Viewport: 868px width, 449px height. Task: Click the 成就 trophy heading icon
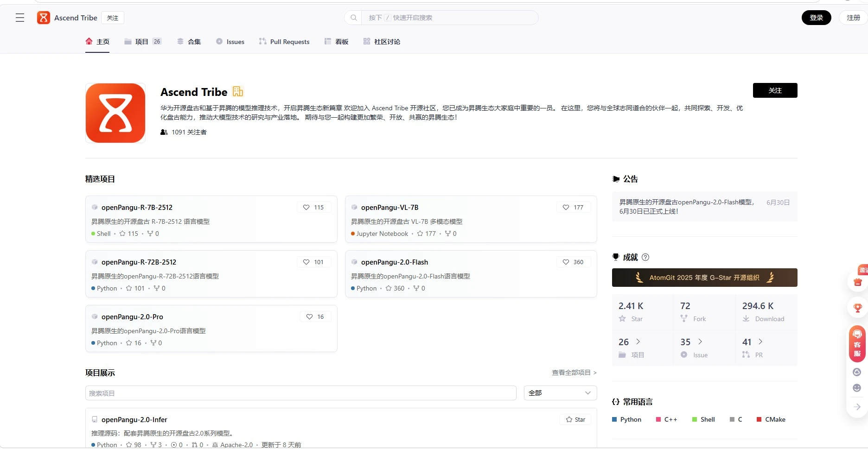point(616,257)
